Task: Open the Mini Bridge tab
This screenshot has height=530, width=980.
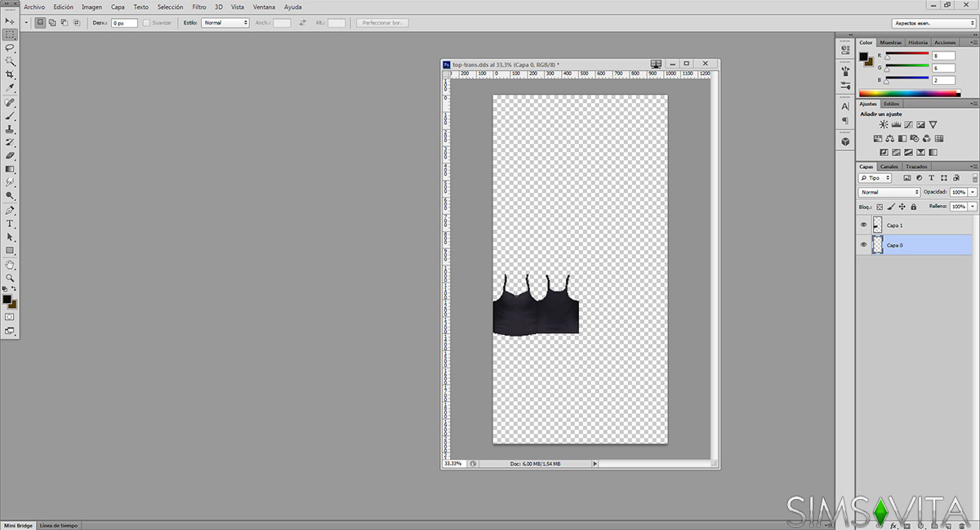Action: [19, 525]
